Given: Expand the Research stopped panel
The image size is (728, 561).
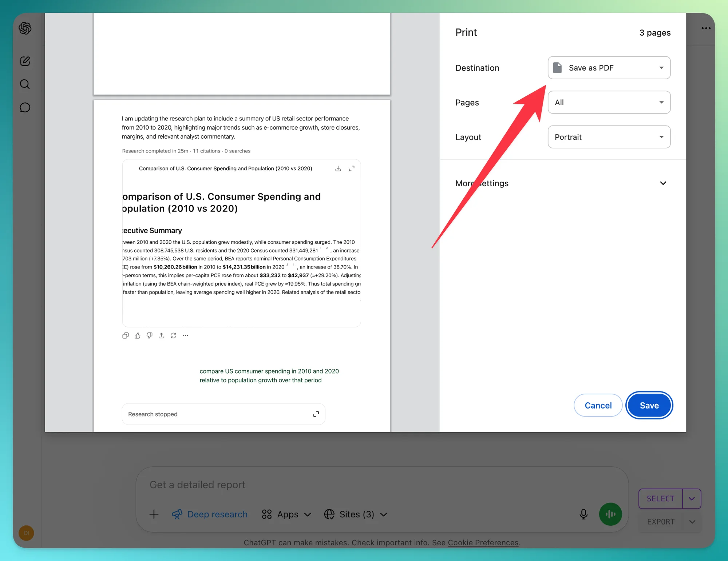Looking at the screenshot, I should point(316,414).
